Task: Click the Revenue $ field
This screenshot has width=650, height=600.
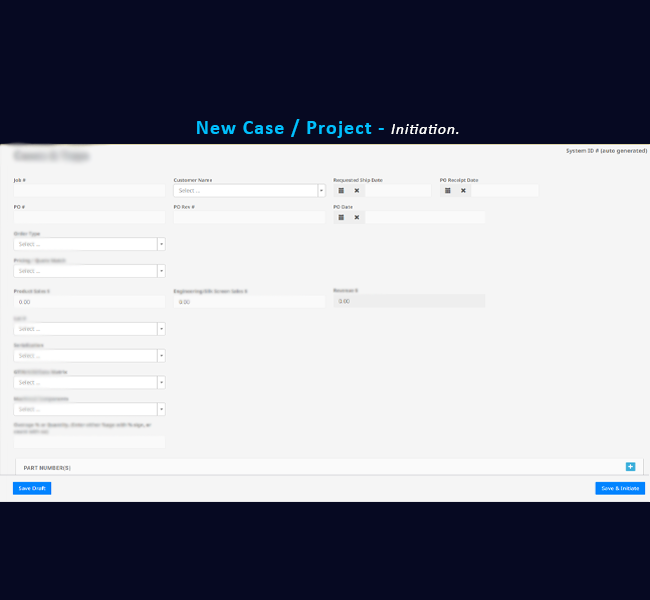Action: click(408, 301)
